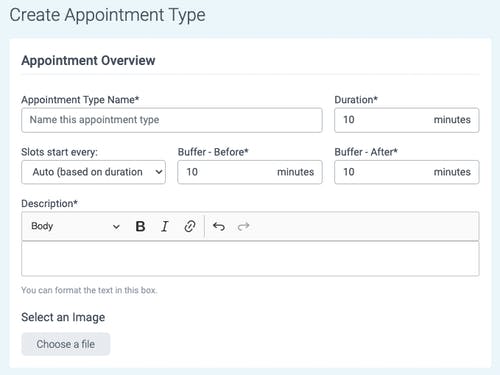
Task: Click the Description field label
Action: point(49,203)
